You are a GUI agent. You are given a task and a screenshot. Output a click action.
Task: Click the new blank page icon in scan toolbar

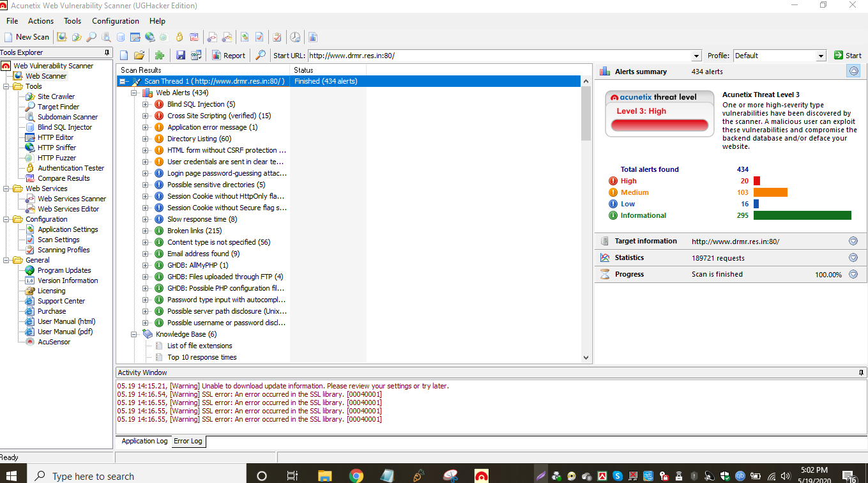click(124, 56)
